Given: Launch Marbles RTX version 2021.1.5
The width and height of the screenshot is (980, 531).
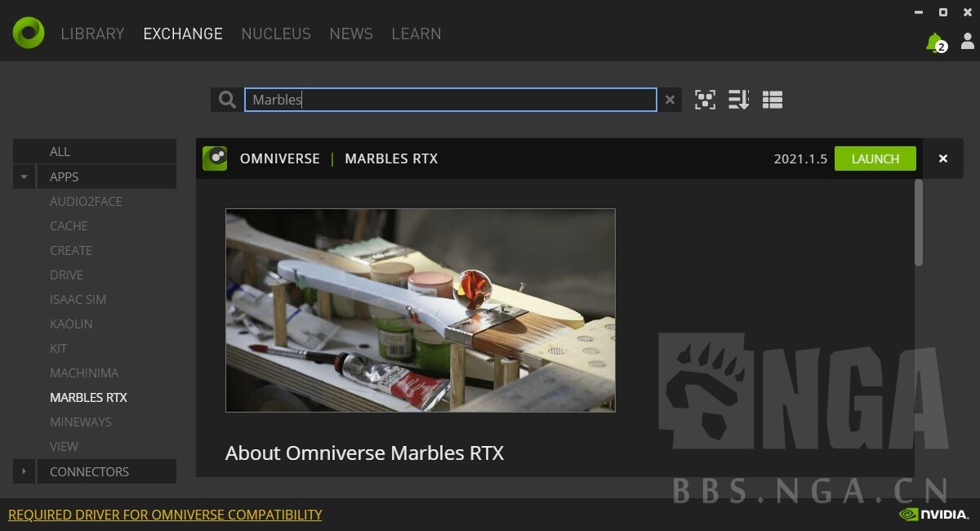Looking at the screenshot, I should click(x=875, y=158).
